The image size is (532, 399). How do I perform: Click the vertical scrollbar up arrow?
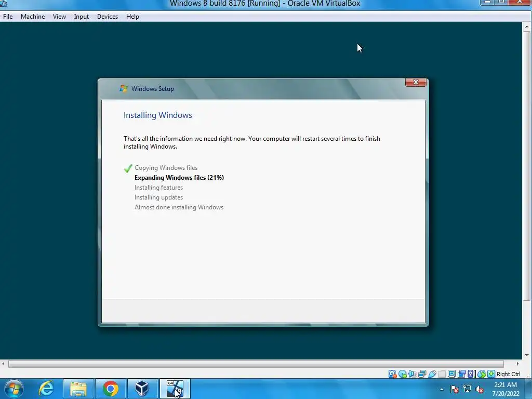tap(527, 26)
